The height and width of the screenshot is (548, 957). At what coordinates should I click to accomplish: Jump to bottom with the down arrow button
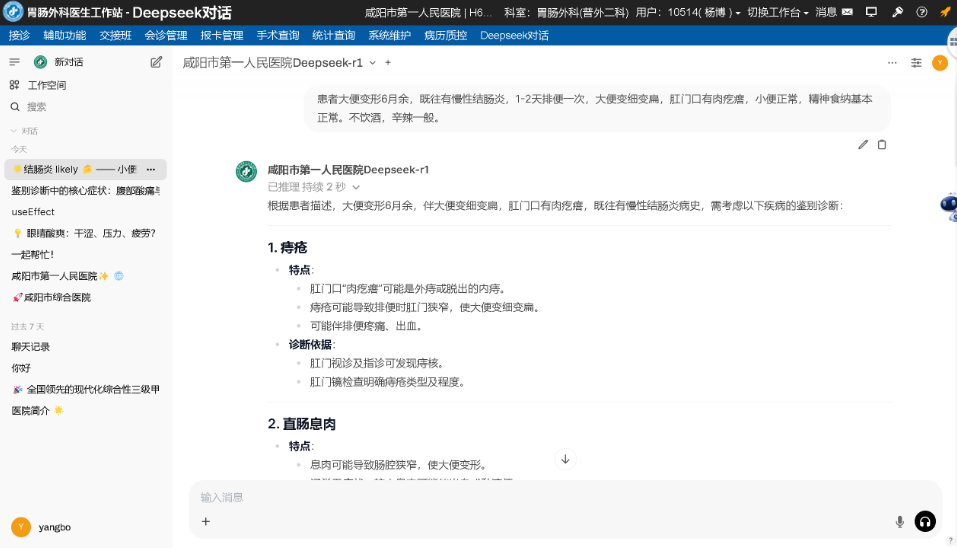pyautogui.click(x=565, y=459)
